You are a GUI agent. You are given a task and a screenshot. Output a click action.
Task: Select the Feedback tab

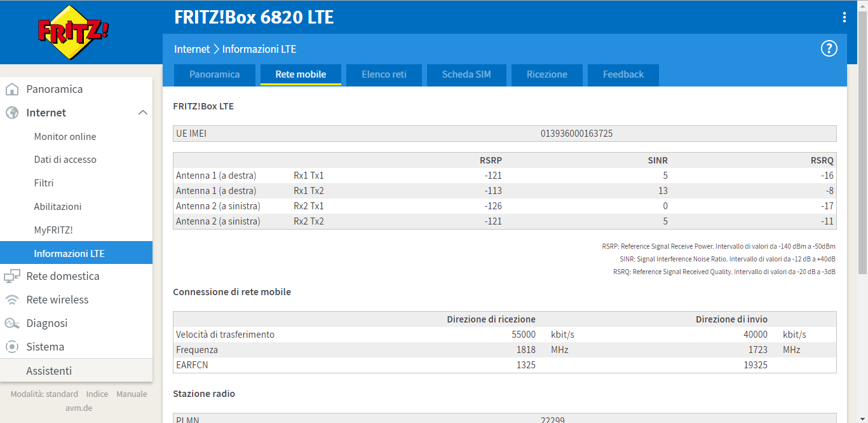(623, 74)
